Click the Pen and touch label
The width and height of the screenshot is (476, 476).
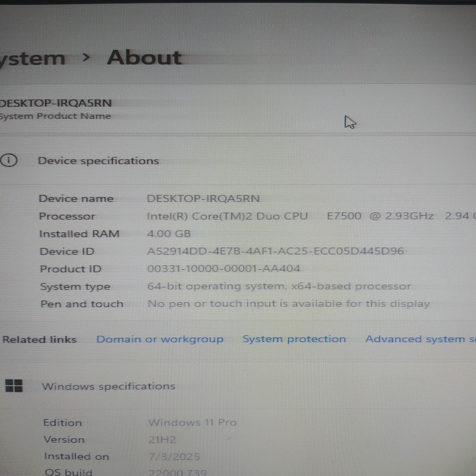point(82,304)
